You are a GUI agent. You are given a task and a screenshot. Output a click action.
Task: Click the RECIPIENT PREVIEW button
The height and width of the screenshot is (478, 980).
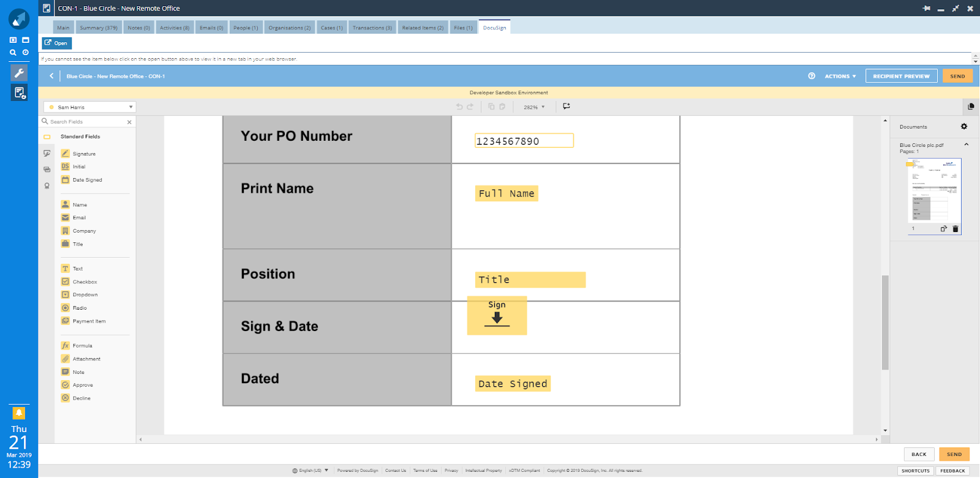click(901, 77)
